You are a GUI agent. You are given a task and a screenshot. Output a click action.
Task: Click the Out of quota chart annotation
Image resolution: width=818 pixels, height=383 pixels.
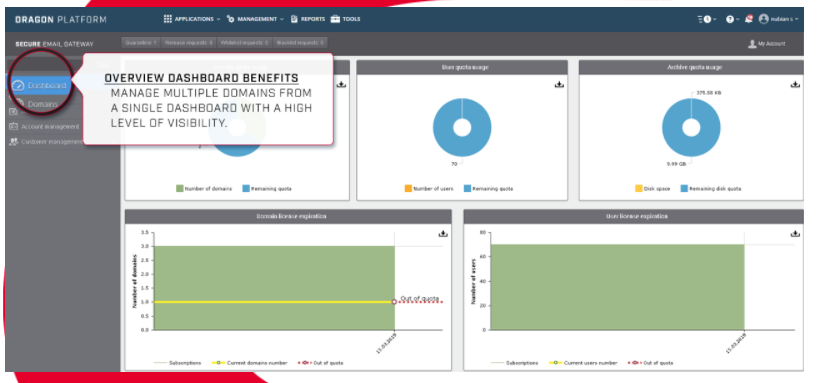[x=419, y=298]
